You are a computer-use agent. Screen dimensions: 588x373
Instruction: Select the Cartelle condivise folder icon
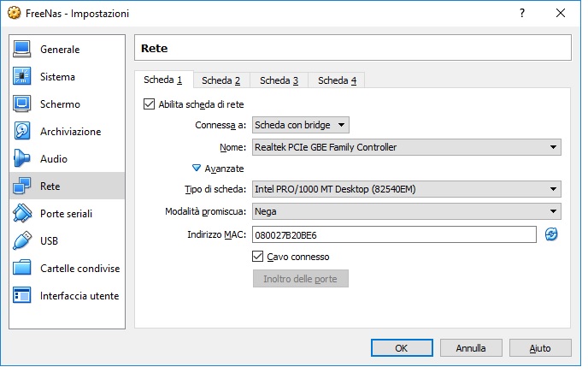click(21, 269)
